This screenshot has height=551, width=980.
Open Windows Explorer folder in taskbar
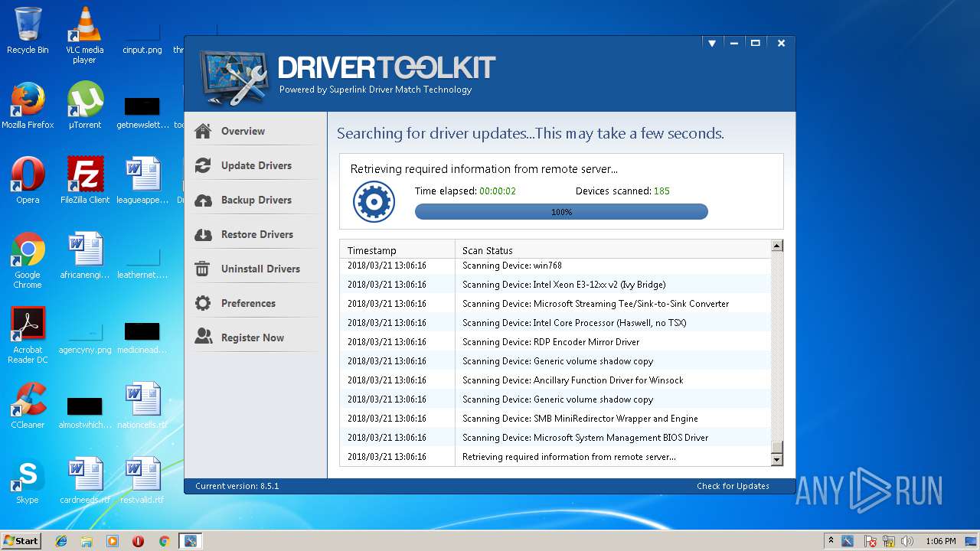coord(87,541)
